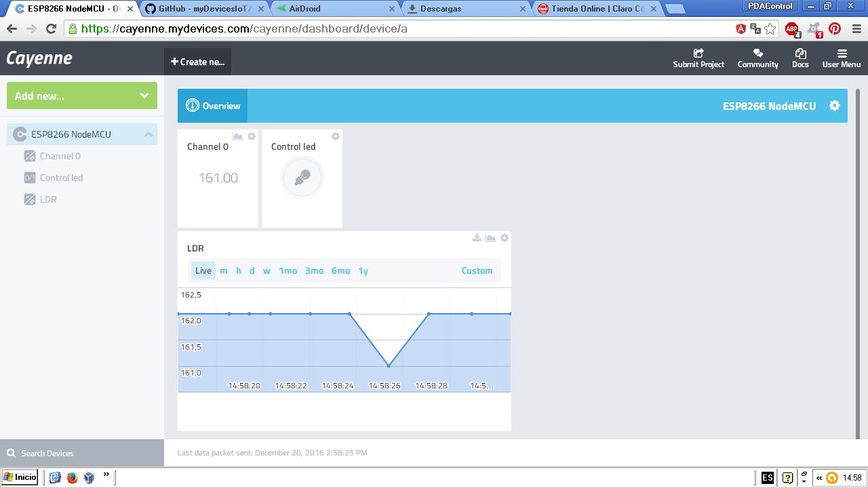Select the 1mo chart range
The width and height of the screenshot is (868, 488).
tap(288, 270)
